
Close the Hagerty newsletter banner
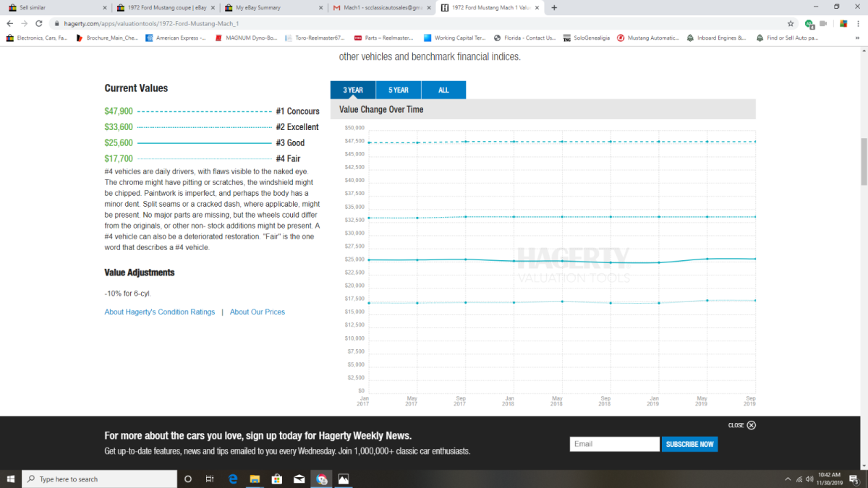pos(751,425)
